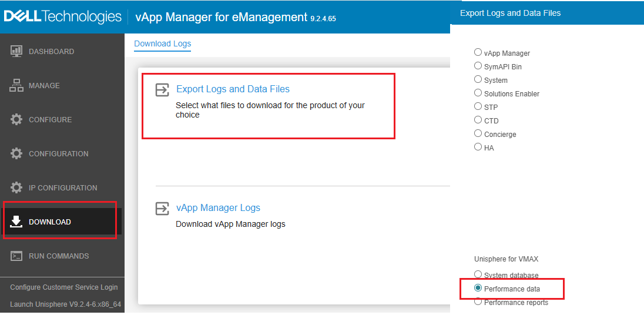Viewport: 644px width, 325px height.
Task: Click the Configure gear icon
Action: coord(16,119)
